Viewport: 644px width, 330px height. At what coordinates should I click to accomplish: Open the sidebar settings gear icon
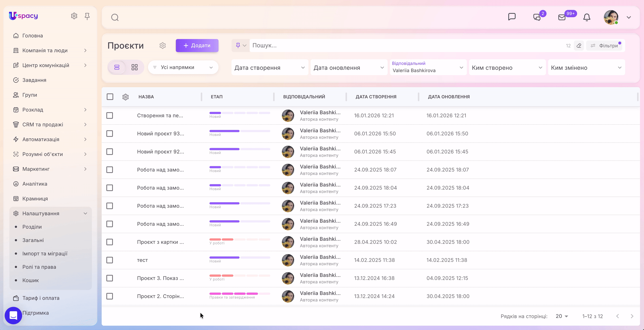coord(74,16)
